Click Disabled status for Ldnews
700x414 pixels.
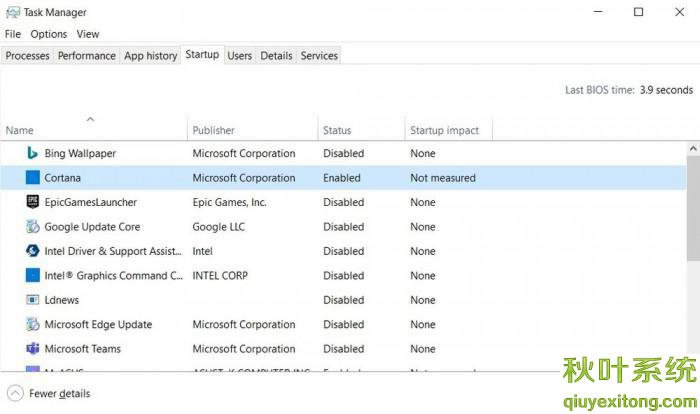tap(344, 300)
